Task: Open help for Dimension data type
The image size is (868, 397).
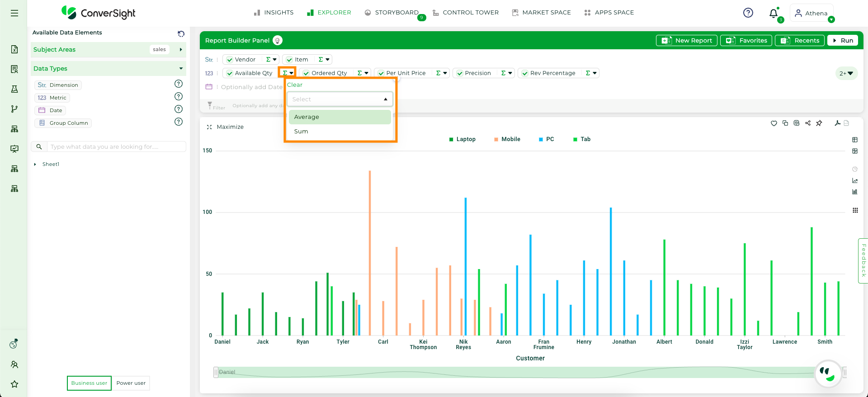Action: 179,84
